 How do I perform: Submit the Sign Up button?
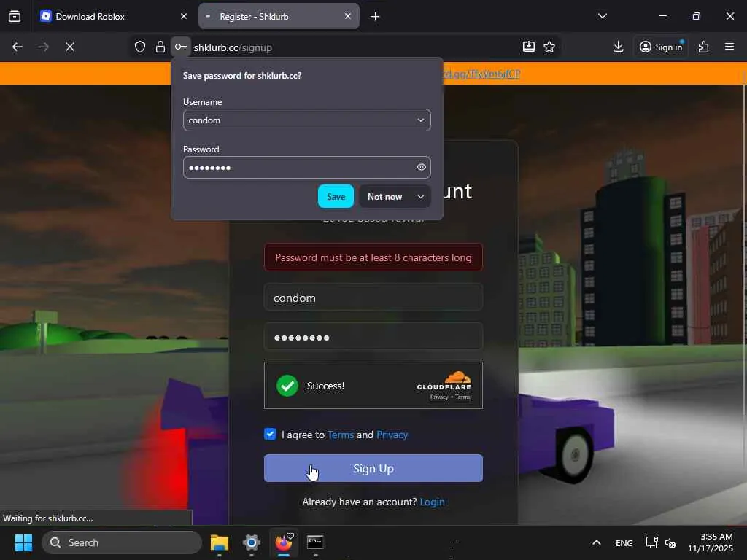(373, 468)
